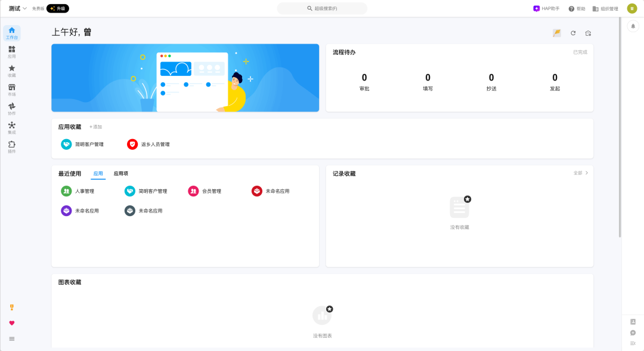
Task: Open 人事管理 app
Action: click(x=78, y=191)
